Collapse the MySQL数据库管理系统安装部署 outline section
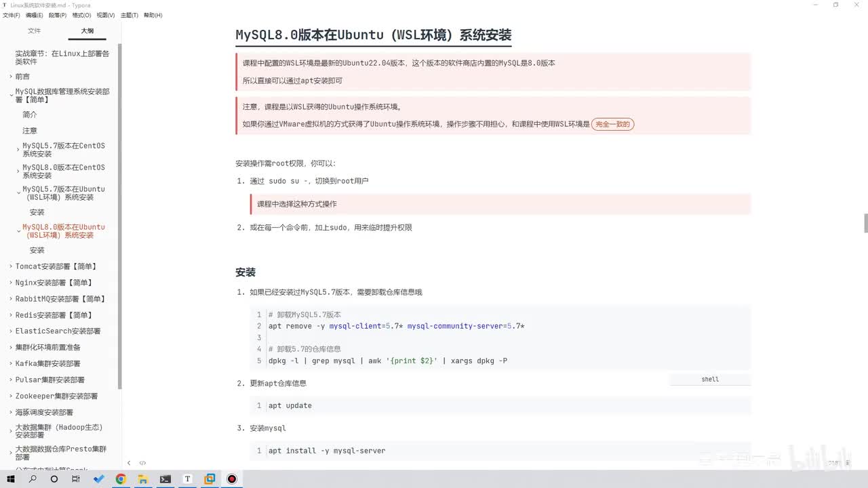The image size is (868, 488). coord(11,96)
